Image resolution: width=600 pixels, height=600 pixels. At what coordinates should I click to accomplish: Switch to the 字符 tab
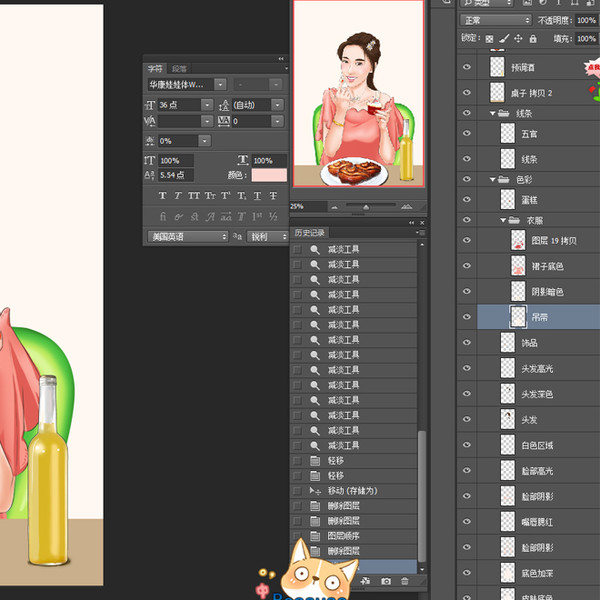click(x=155, y=68)
